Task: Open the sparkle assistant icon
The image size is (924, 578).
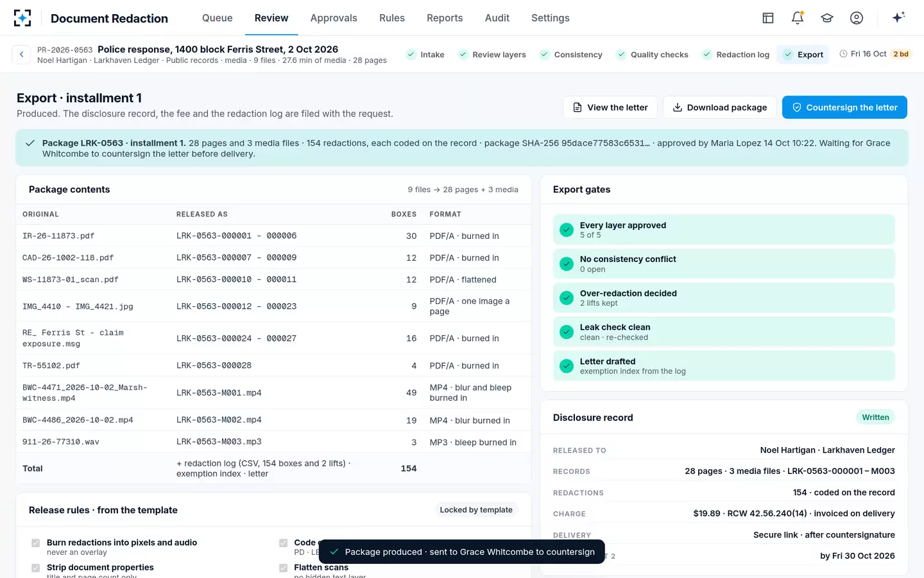Action: 898,17
